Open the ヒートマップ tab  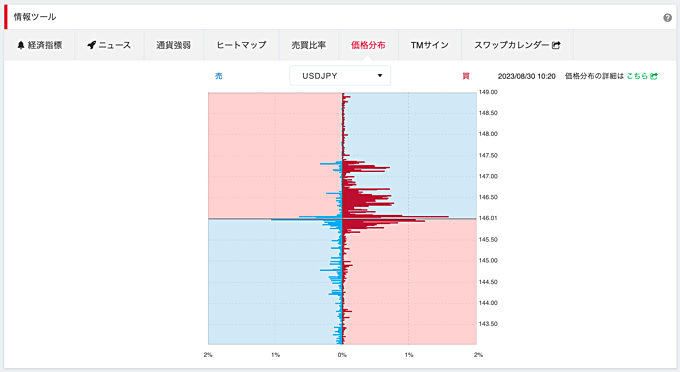point(241,45)
